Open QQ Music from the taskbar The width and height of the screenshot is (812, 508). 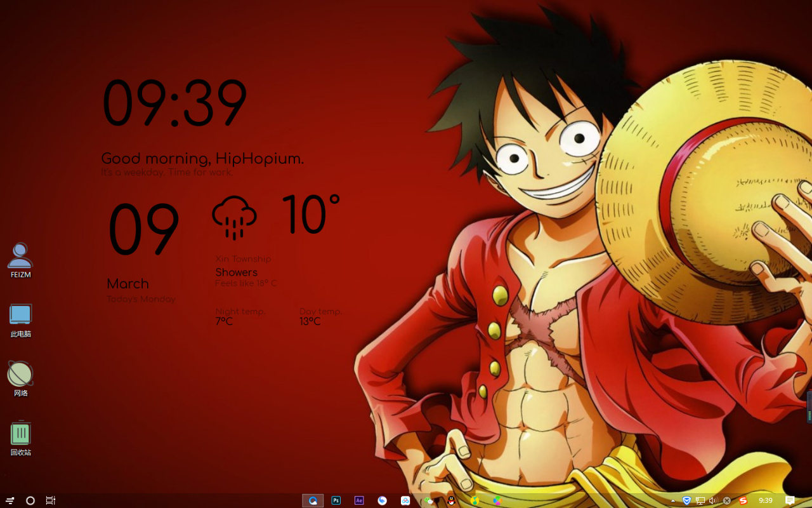coord(475,500)
